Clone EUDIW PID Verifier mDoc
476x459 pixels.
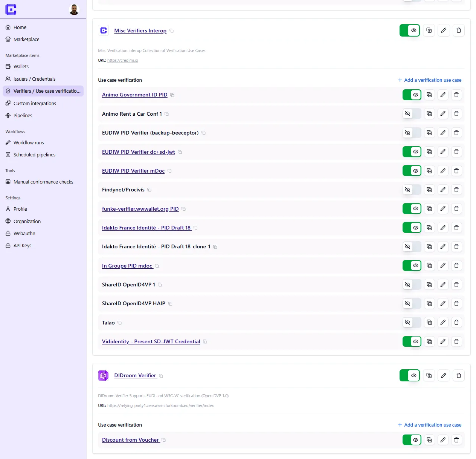(x=429, y=171)
